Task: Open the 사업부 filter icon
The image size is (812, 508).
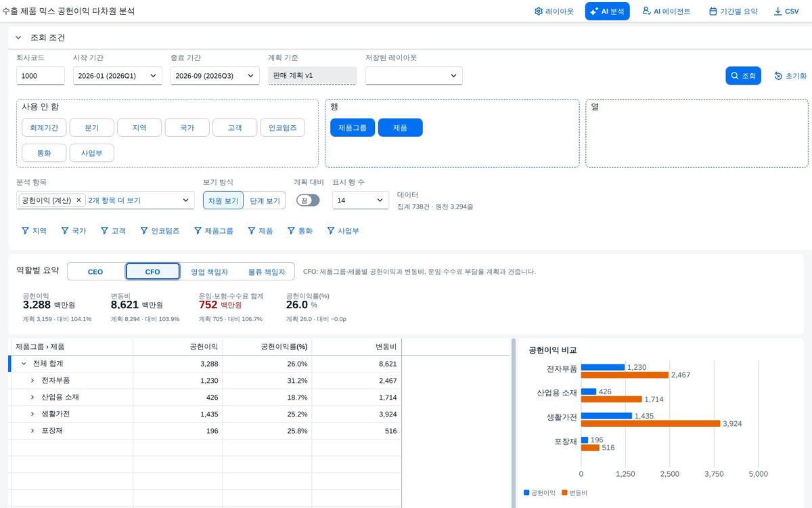Action: point(343,231)
